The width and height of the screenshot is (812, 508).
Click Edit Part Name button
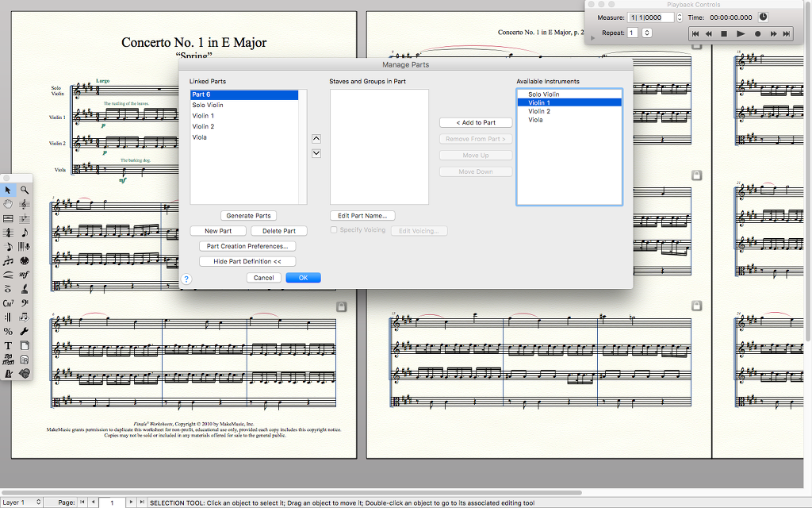tap(362, 216)
